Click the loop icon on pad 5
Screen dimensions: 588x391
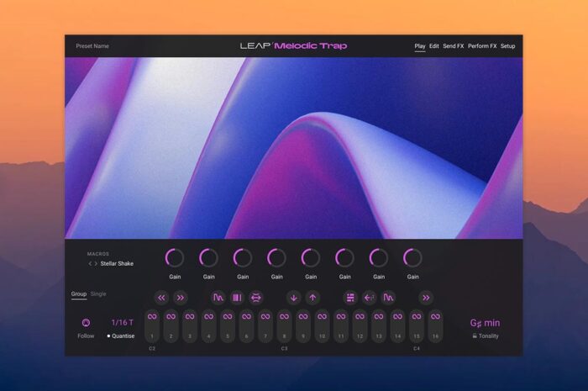point(228,317)
